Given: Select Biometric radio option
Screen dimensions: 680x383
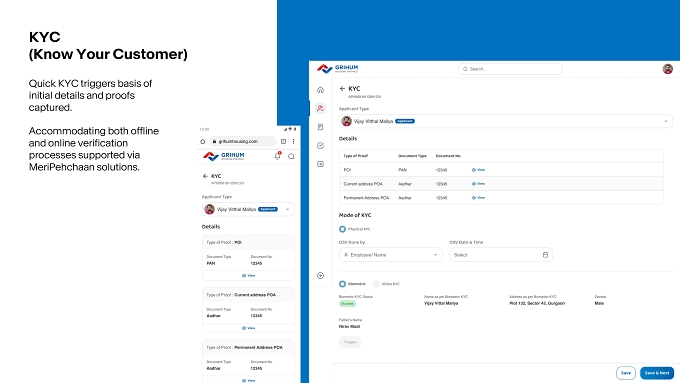Looking at the screenshot, I should point(343,284).
